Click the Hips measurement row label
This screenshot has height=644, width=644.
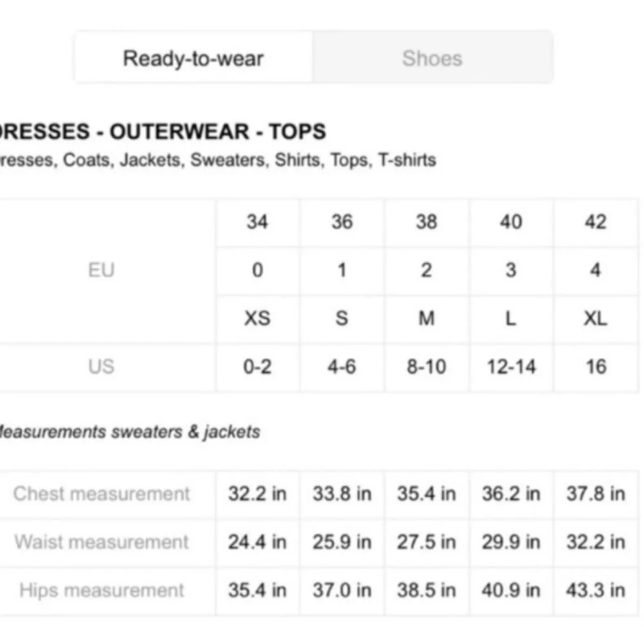point(102,590)
